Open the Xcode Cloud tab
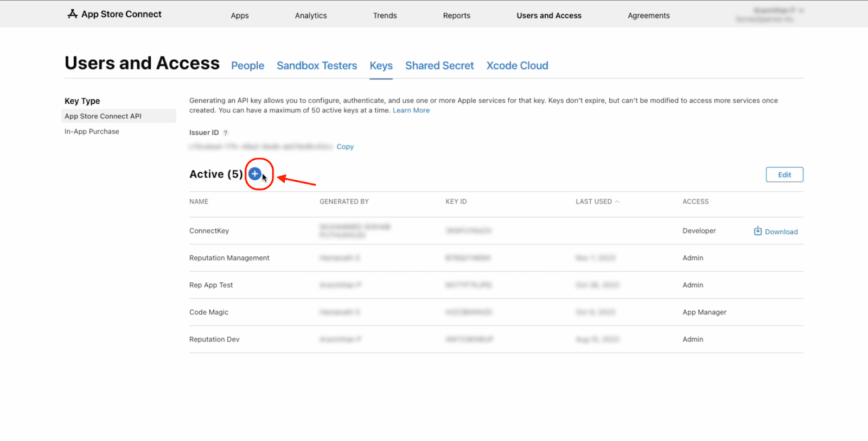Viewport: 868px width, 441px height. click(517, 66)
